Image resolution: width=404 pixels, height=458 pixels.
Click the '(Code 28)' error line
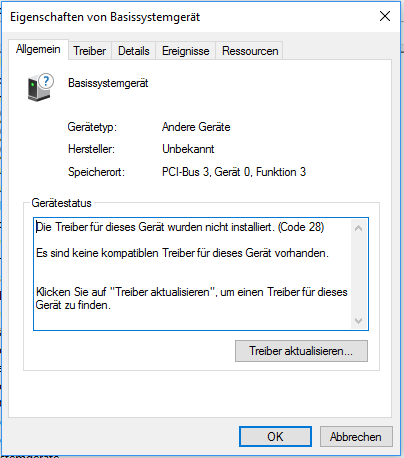pyautogui.click(x=180, y=227)
